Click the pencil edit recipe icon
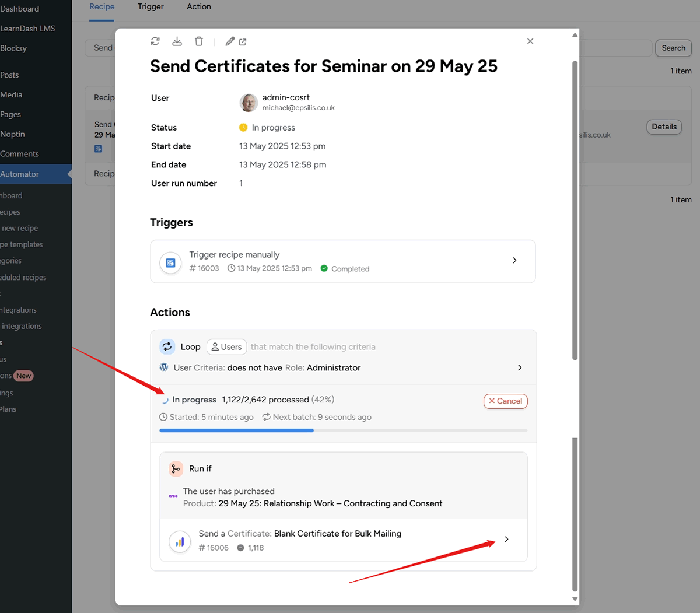 [x=230, y=41]
